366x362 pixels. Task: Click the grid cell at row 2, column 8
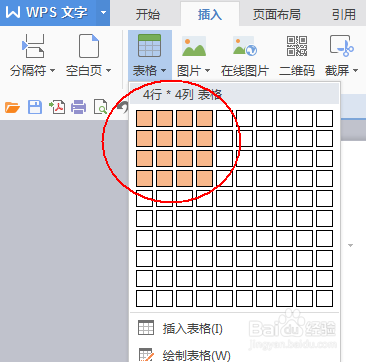pyautogui.click(x=284, y=138)
